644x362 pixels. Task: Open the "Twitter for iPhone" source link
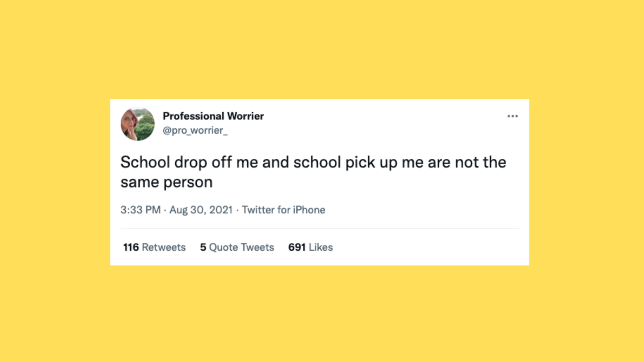coord(283,210)
